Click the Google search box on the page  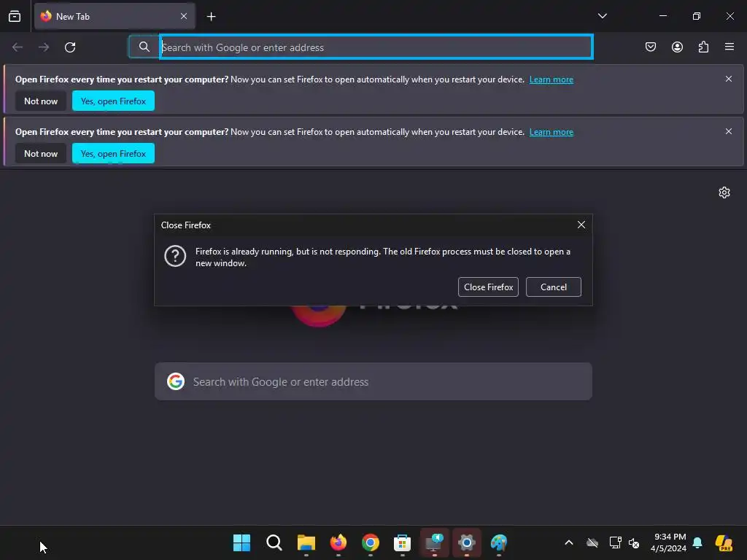click(373, 381)
